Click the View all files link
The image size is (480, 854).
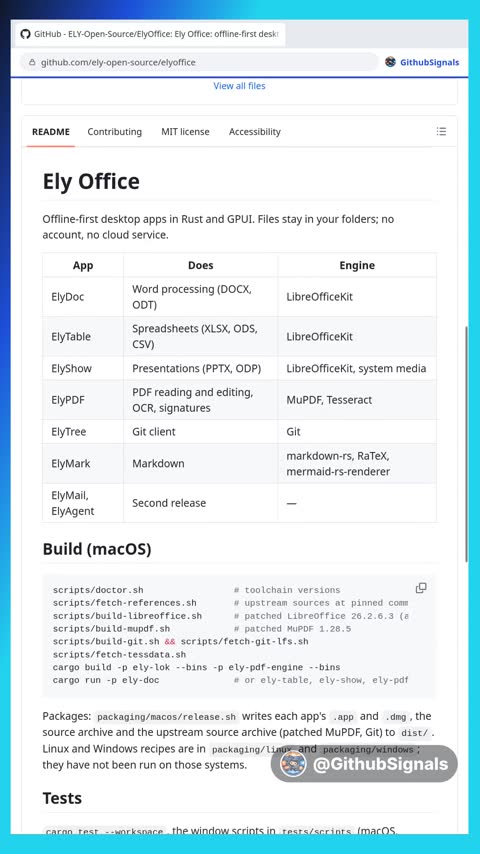click(239, 86)
